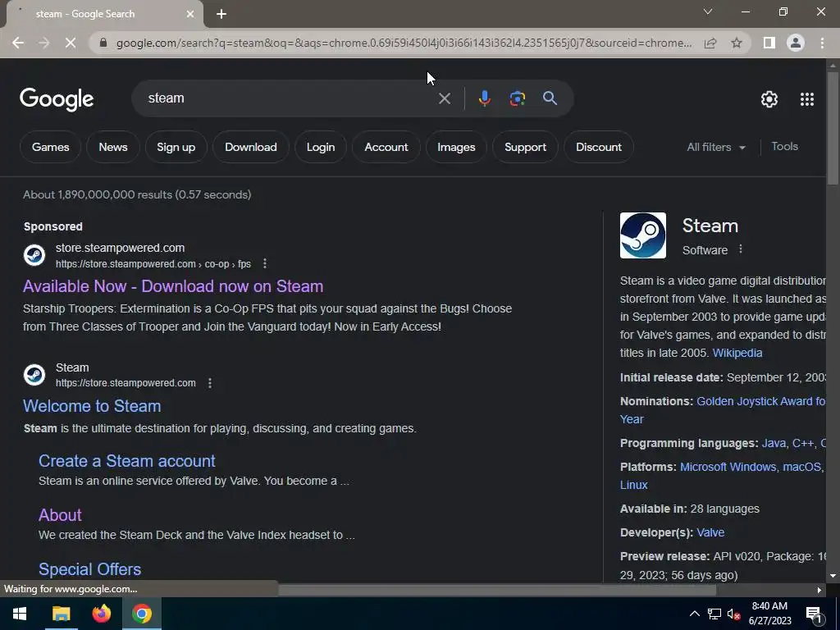The image size is (840, 630).
Task: Open the notification center icon
Action: [814, 614]
